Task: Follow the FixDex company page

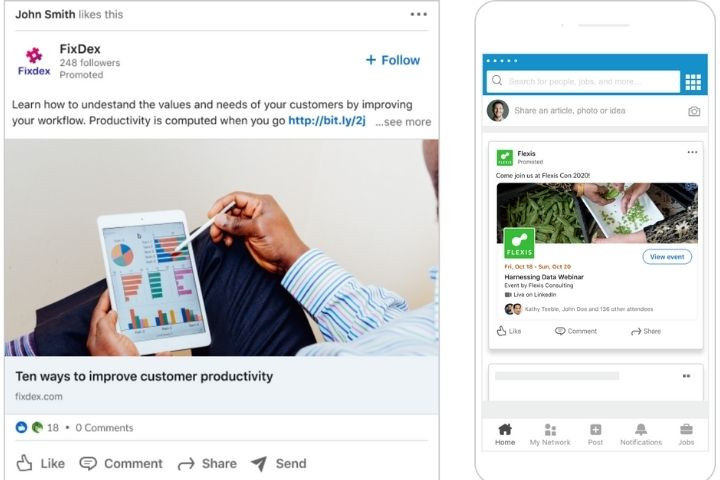Action: point(392,60)
